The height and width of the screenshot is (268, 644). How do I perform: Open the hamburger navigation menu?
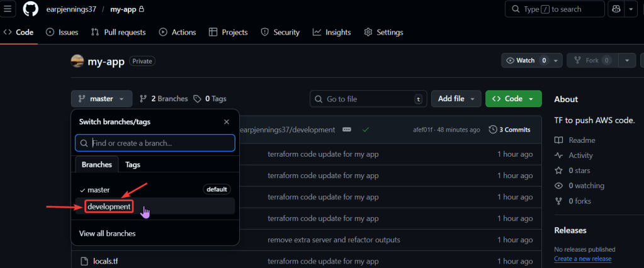coord(8,9)
